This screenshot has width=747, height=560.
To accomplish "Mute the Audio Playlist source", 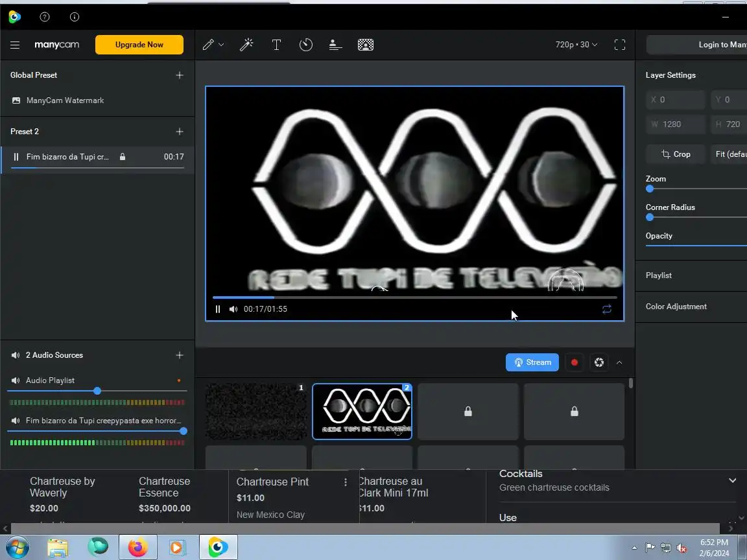I will point(16,380).
